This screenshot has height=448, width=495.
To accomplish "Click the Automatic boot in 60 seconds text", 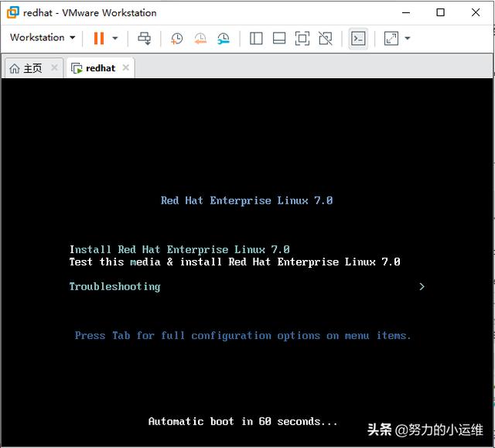I will 243,422.
